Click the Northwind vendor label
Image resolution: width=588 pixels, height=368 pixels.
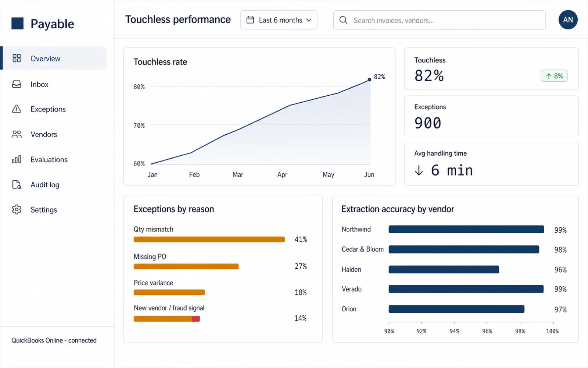[x=356, y=229]
